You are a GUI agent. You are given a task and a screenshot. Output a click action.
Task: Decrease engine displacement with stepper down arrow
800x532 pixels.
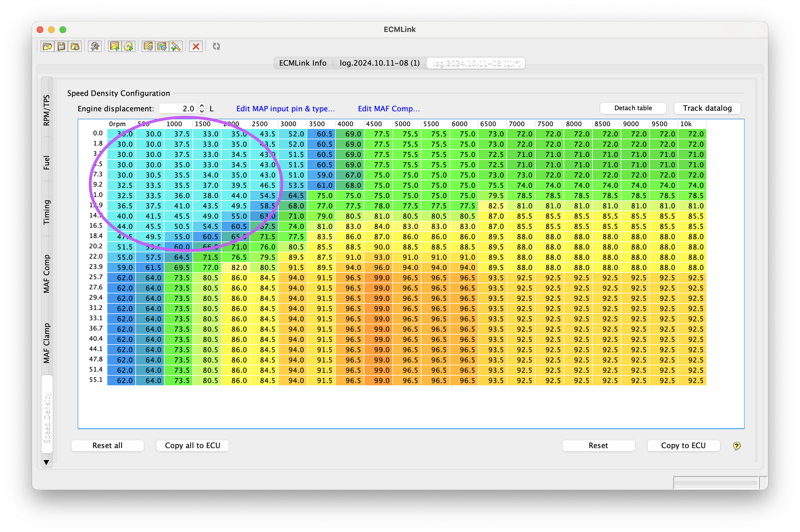(202, 111)
